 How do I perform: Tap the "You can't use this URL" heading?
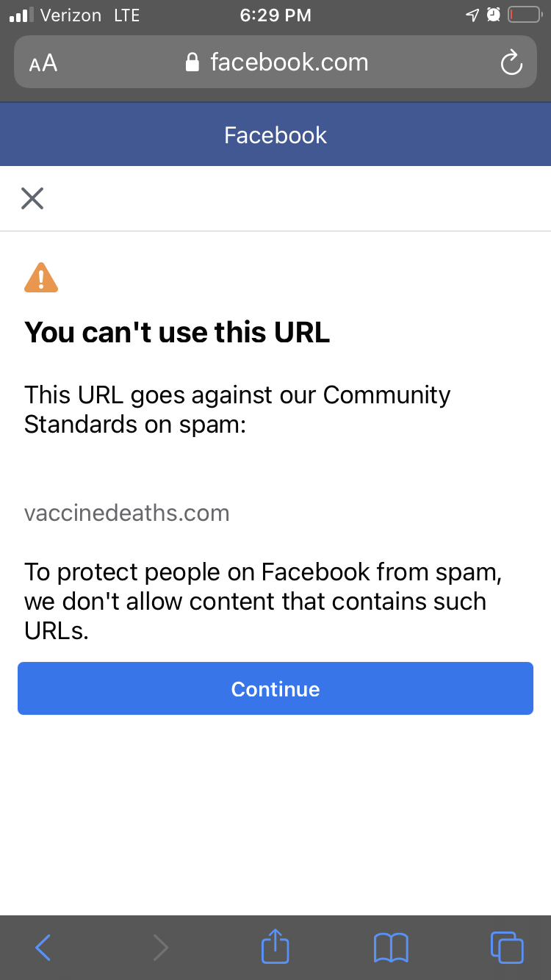[177, 333]
